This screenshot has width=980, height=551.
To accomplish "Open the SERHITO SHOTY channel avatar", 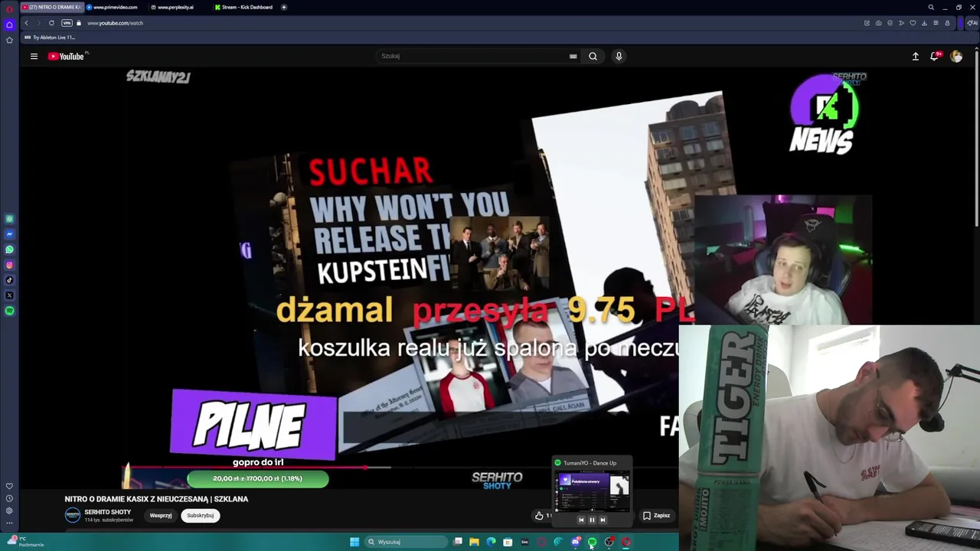I will click(73, 515).
